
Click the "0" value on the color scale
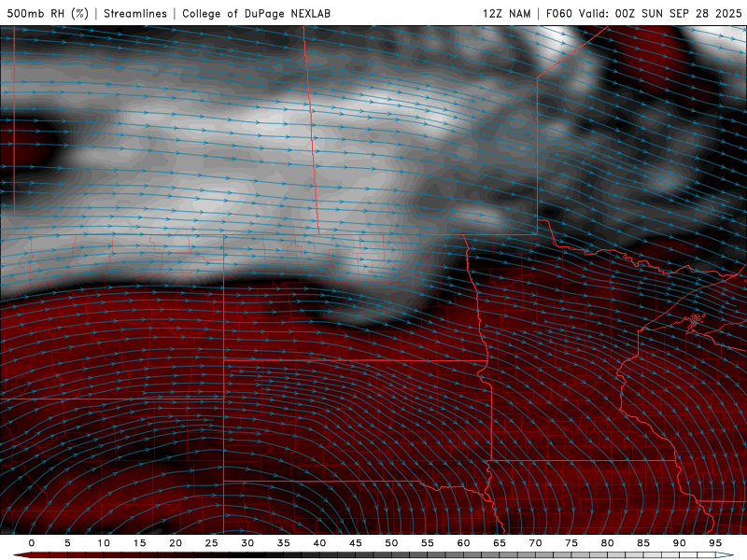(32, 543)
